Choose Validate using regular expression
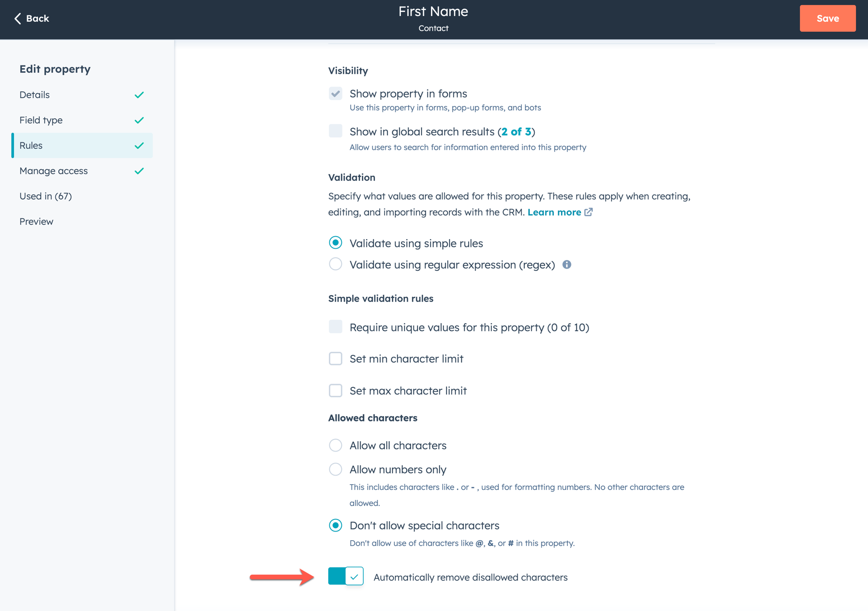868x611 pixels. tap(335, 264)
